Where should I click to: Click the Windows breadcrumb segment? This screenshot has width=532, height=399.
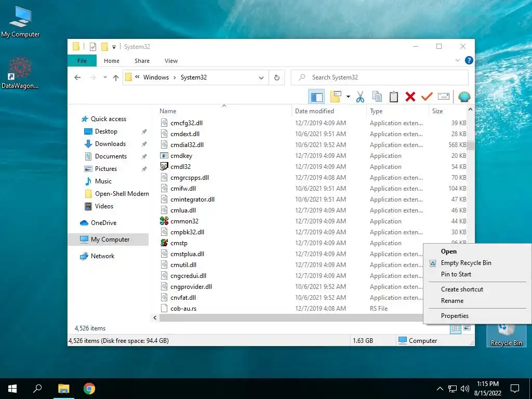[156, 77]
